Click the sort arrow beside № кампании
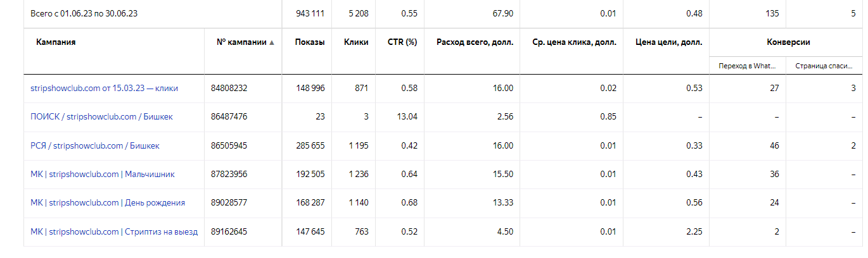Viewport: 868px width, 258px height. [x=272, y=43]
